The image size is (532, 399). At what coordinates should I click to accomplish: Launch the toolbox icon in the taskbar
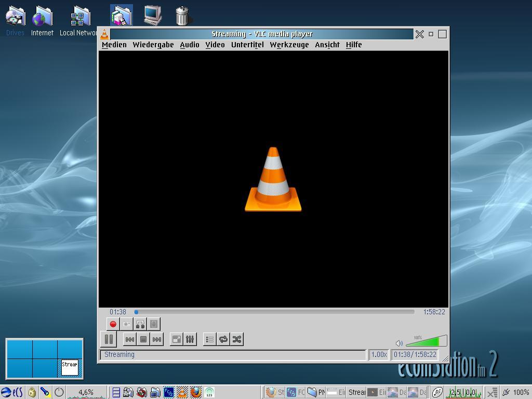(142, 393)
